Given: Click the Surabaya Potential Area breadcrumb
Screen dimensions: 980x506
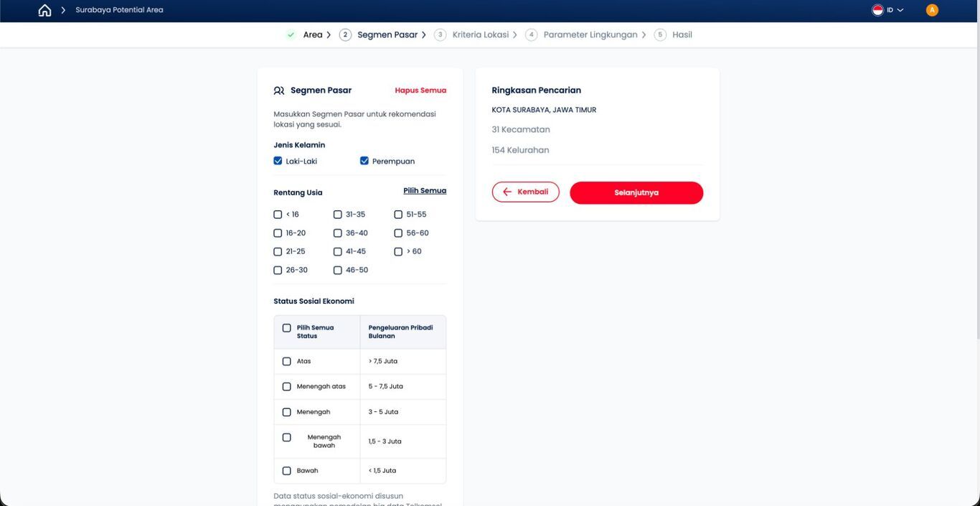Looking at the screenshot, I should pos(119,10).
